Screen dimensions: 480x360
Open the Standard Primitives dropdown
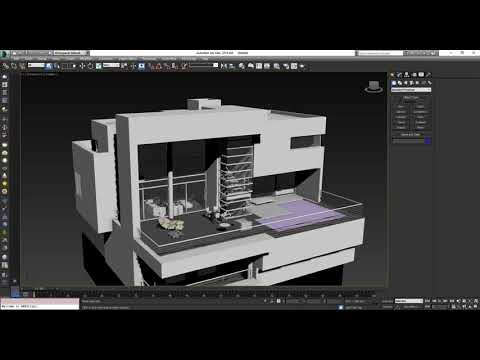[411, 90]
